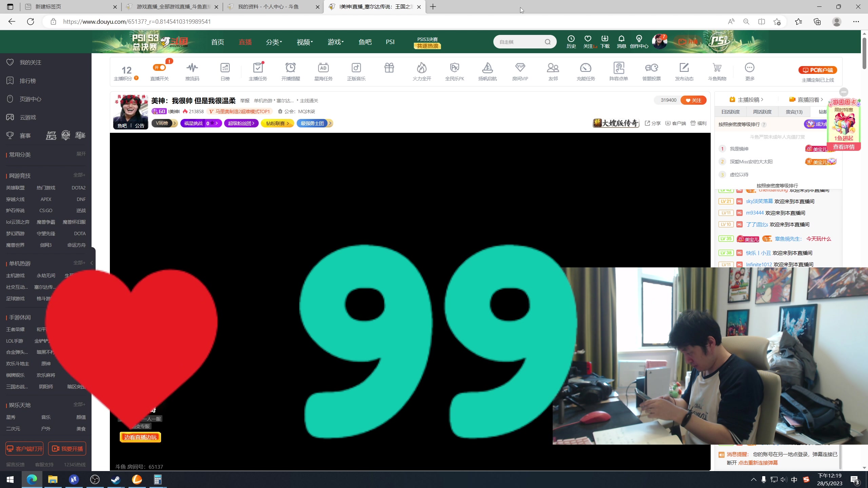Viewport: 868px width, 488px height.
Task: Open the 英雄联盟 category link
Action: [x=15, y=188]
